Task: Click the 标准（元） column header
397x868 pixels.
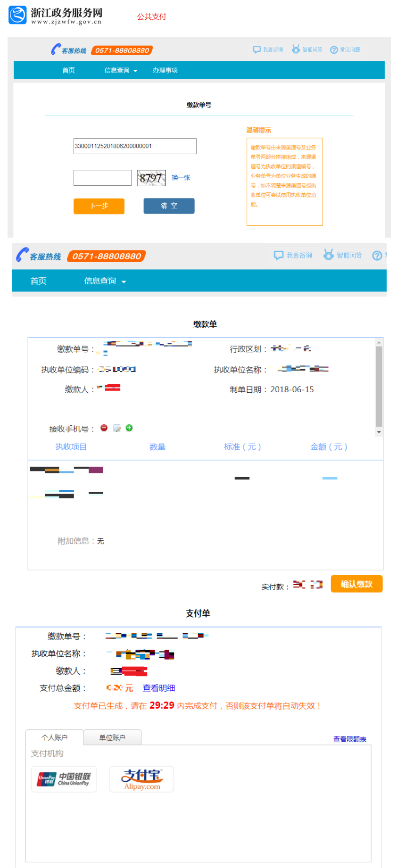Action: pos(242,446)
